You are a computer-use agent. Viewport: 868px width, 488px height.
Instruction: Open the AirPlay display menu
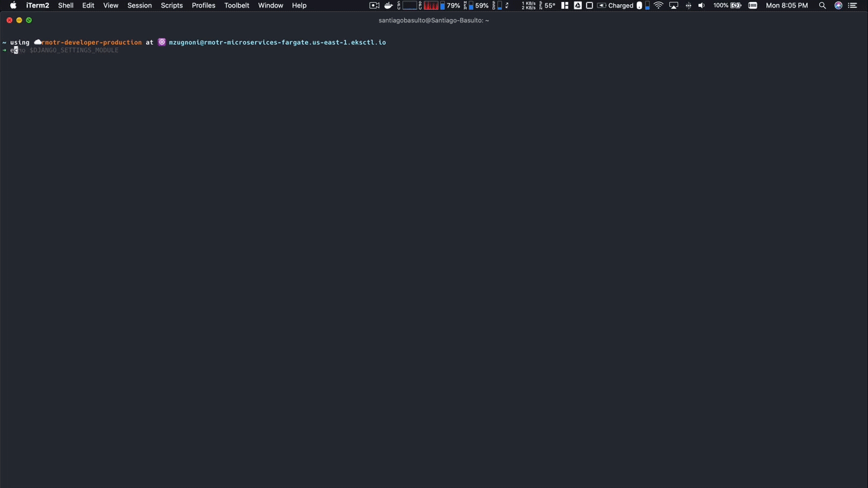coord(673,5)
